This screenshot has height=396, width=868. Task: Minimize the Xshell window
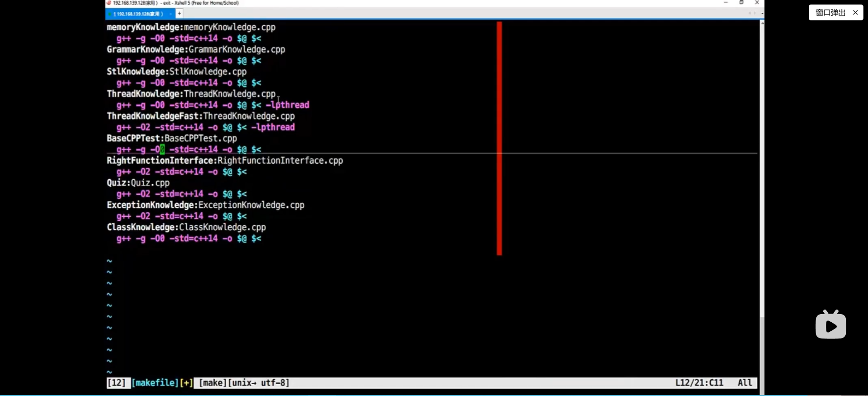[x=726, y=3]
